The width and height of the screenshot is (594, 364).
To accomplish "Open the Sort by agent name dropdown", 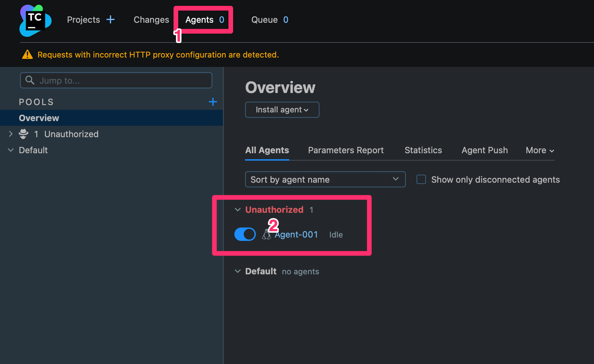I will 325,180.
